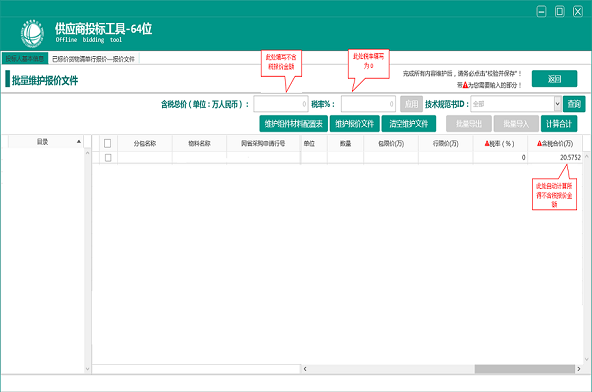Click the 返回 button
The height and width of the screenshot is (392, 592).
tap(554, 79)
